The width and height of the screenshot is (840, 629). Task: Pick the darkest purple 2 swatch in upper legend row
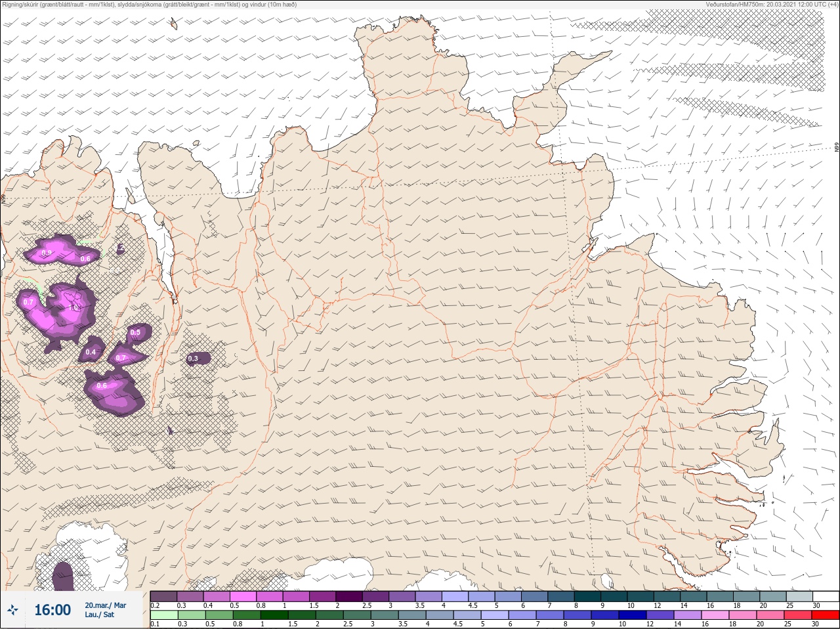[349, 596]
